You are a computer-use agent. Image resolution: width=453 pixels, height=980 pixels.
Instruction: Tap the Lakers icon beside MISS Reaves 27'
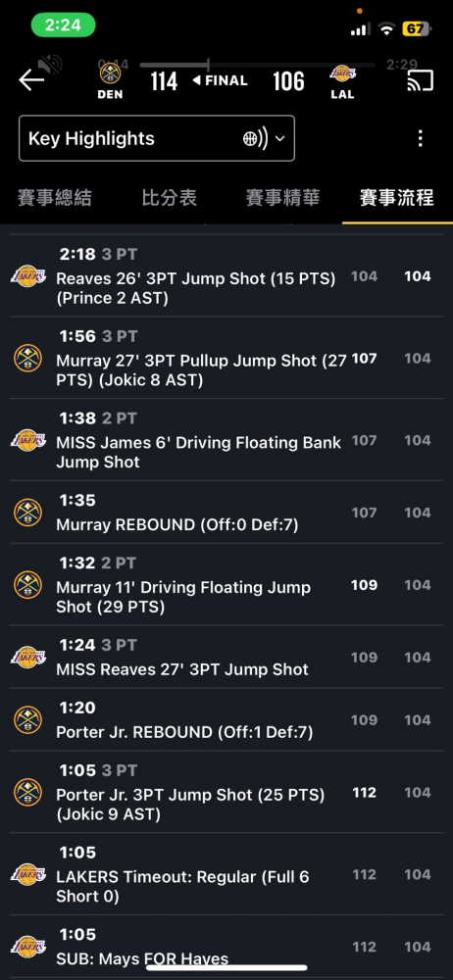[x=28, y=657]
